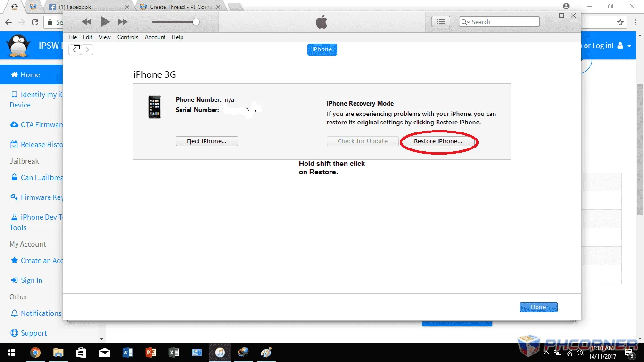Open the Sign In sidebar link
Viewport: 644px width, 362px height.
26,280
